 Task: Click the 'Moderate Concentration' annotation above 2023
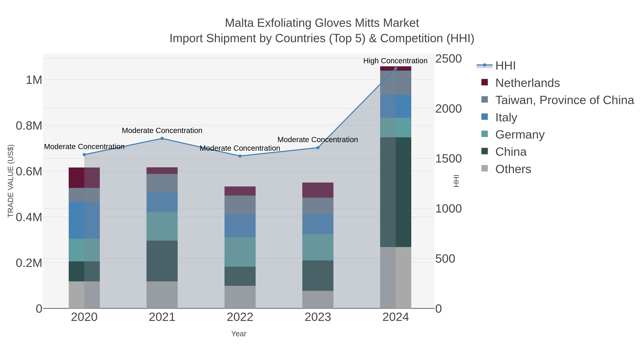318,140
